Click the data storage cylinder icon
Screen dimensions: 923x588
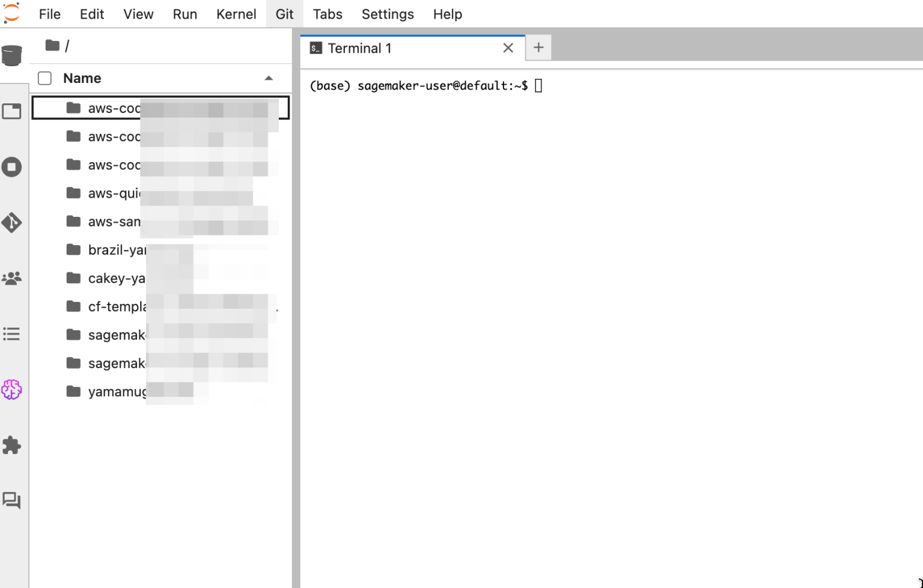pyautogui.click(x=11, y=56)
